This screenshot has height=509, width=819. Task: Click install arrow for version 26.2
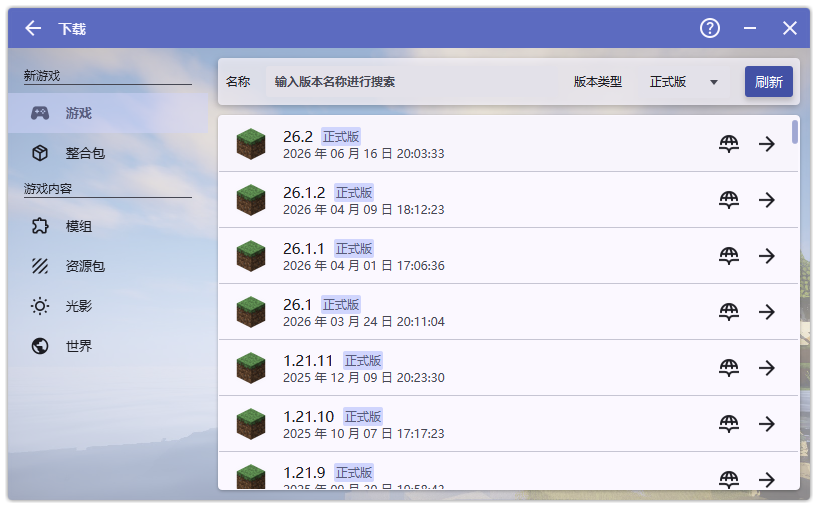pos(767,144)
